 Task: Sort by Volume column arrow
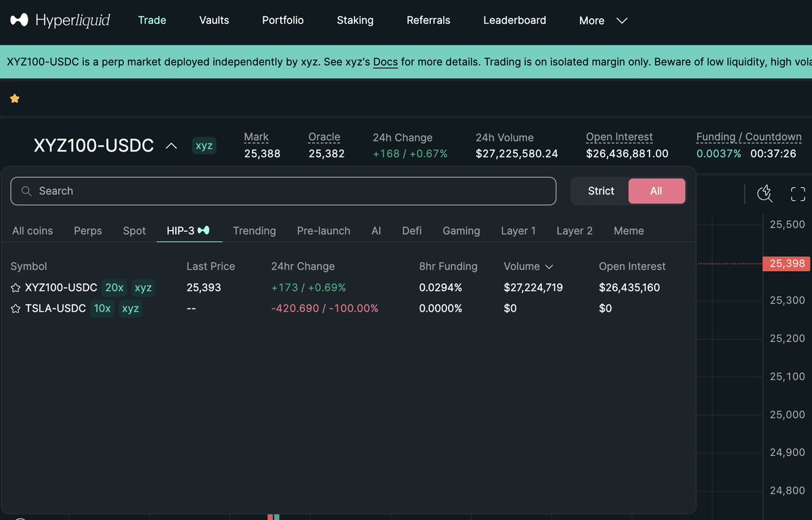(549, 266)
